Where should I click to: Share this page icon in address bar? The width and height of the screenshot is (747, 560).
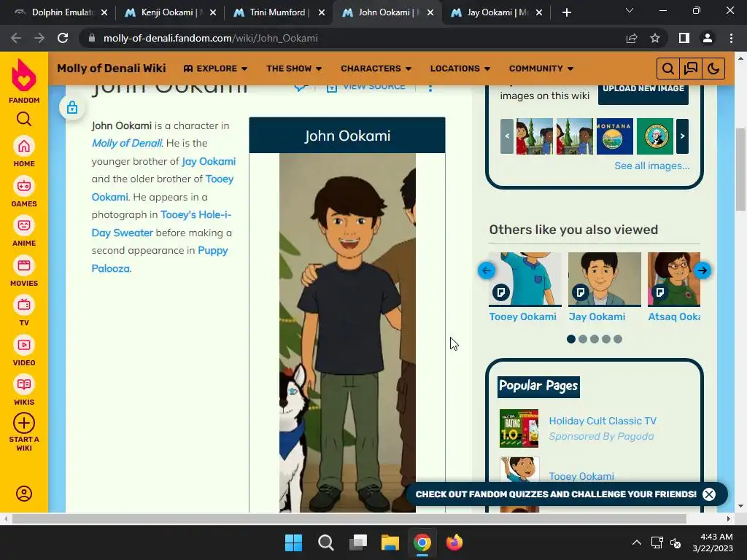click(632, 38)
